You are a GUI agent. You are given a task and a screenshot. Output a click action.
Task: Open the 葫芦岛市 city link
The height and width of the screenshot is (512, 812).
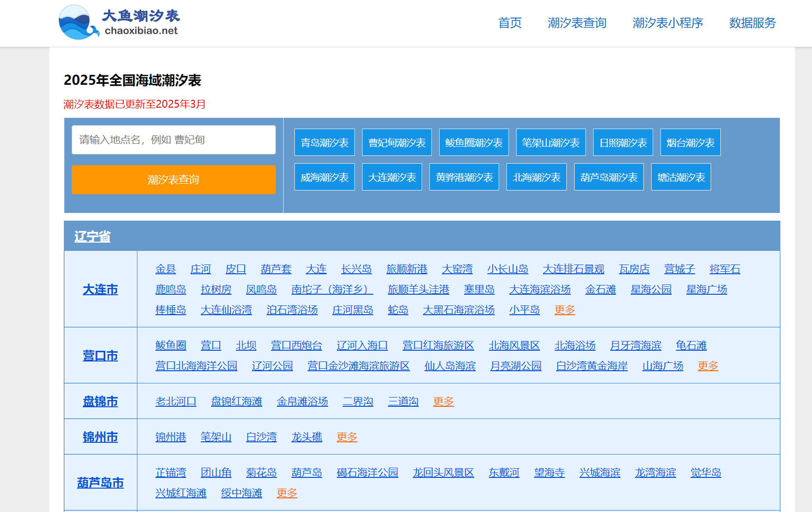pyautogui.click(x=100, y=482)
